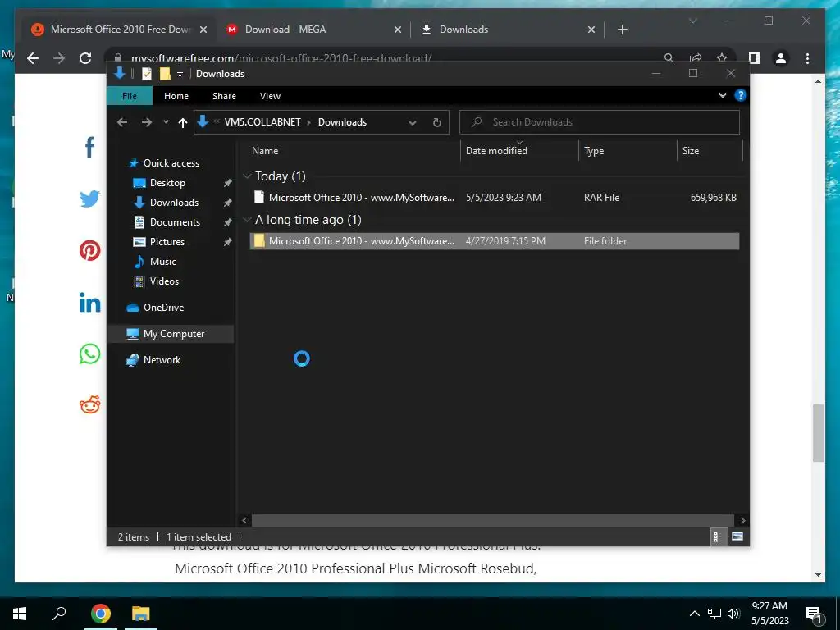Select Documents in navigation pane
Image resolution: width=840 pixels, height=630 pixels.
[x=175, y=222]
